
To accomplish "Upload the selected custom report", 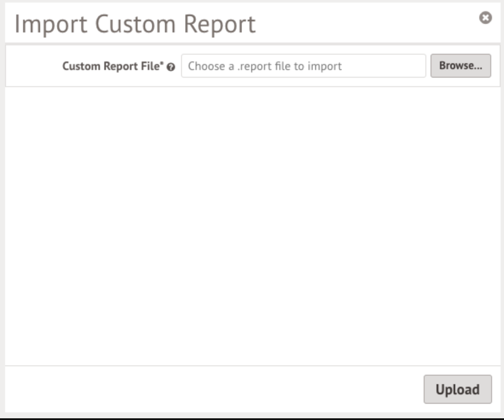I will pyautogui.click(x=458, y=389).
